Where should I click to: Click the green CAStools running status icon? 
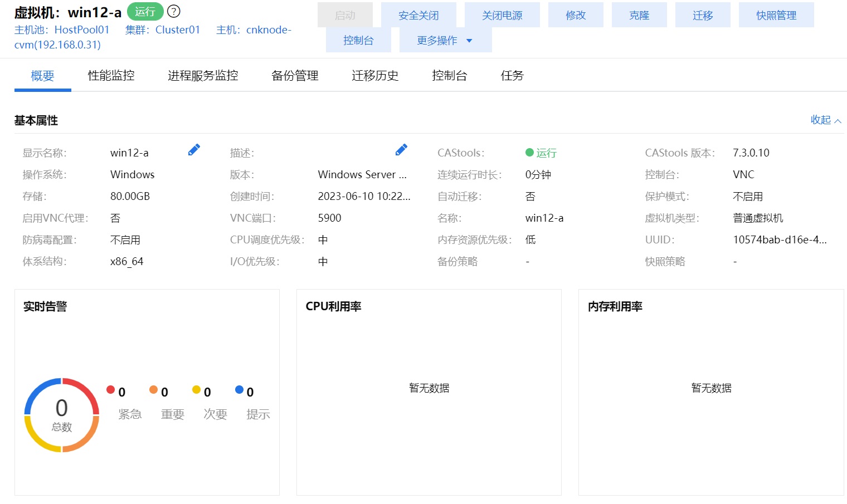[529, 153]
